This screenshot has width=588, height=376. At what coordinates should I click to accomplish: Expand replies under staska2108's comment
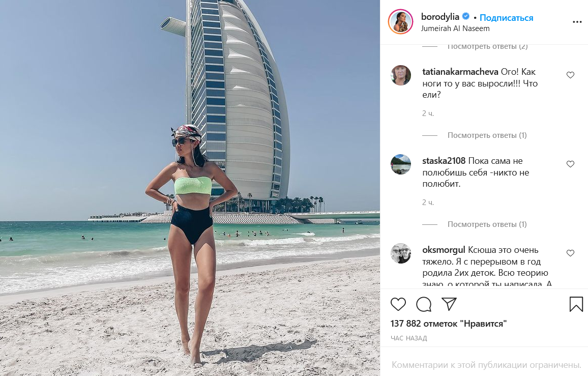click(x=487, y=224)
